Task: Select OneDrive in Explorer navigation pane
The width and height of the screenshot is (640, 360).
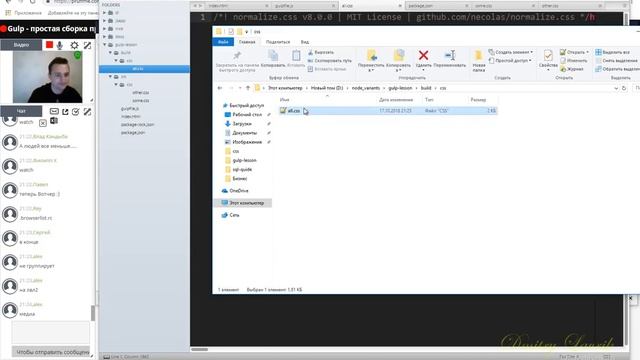Action: point(239,191)
